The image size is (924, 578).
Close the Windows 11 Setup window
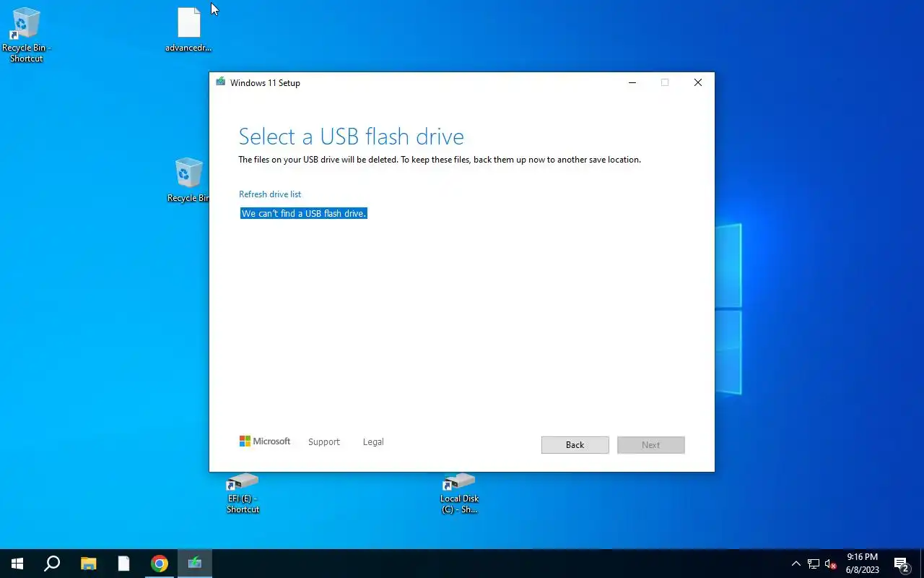[698, 82]
